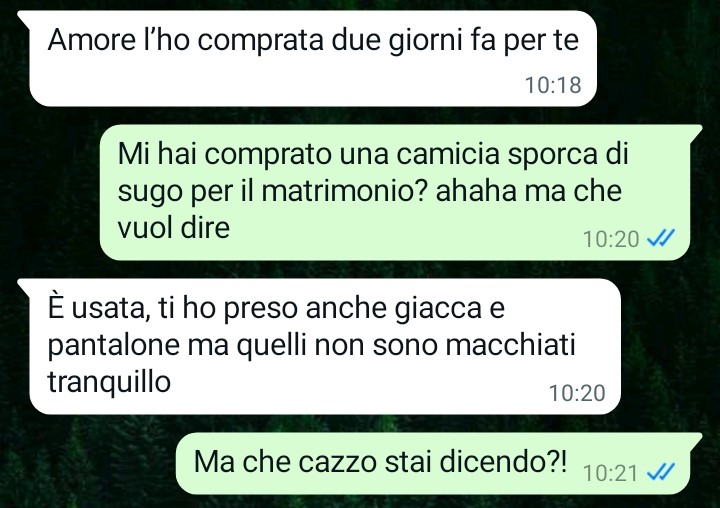This screenshot has width=720, height=508.
Task: Click the 10:18 timestamp
Action: [x=553, y=85]
